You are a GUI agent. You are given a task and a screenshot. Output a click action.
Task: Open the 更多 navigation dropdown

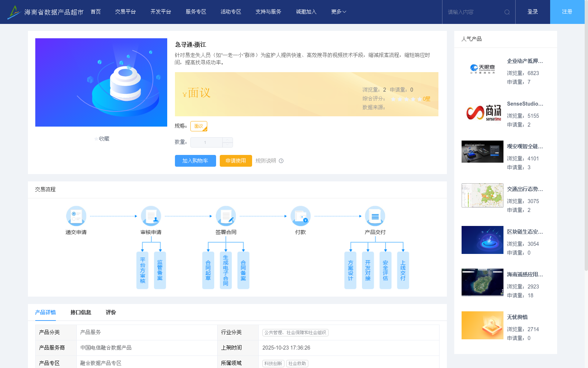click(x=337, y=12)
